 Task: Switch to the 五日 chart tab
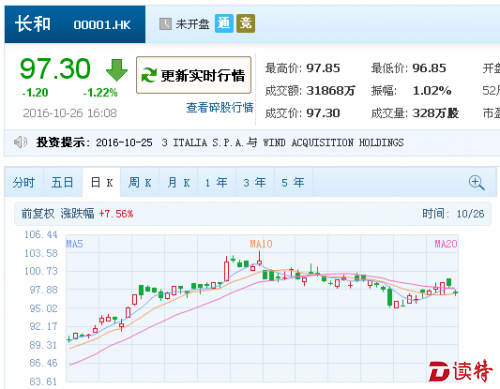coord(62,182)
